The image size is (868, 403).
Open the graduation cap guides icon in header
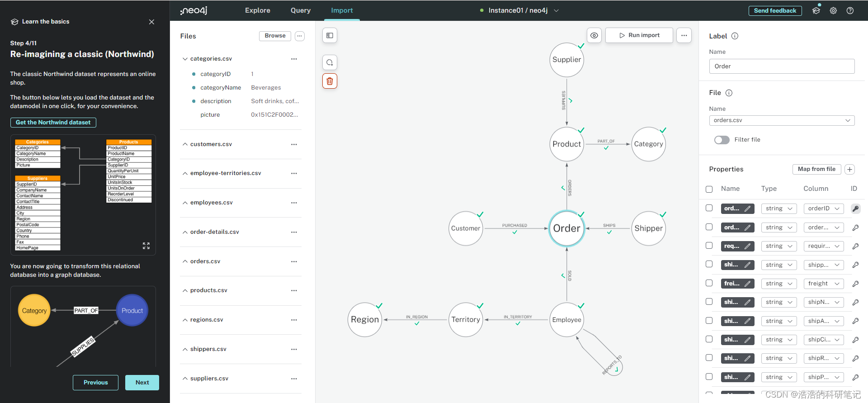click(x=816, y=10)
